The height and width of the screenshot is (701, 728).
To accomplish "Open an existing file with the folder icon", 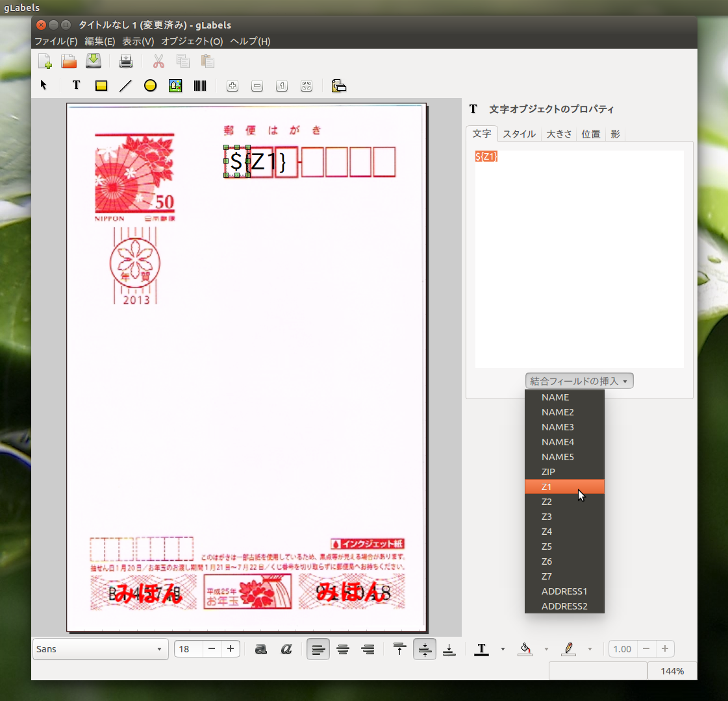I will point(69,61).
